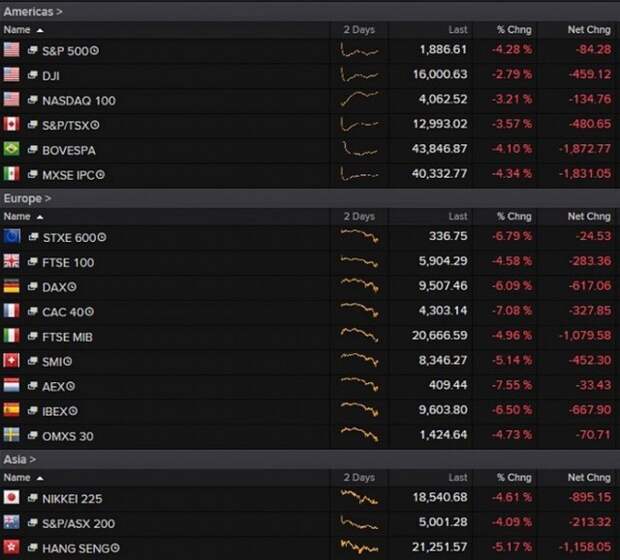This screenshot has height=560, width=620.
Task: Click the NASDAQ 100 2-day sparkline chart
Action: click(x=359, y=99)
